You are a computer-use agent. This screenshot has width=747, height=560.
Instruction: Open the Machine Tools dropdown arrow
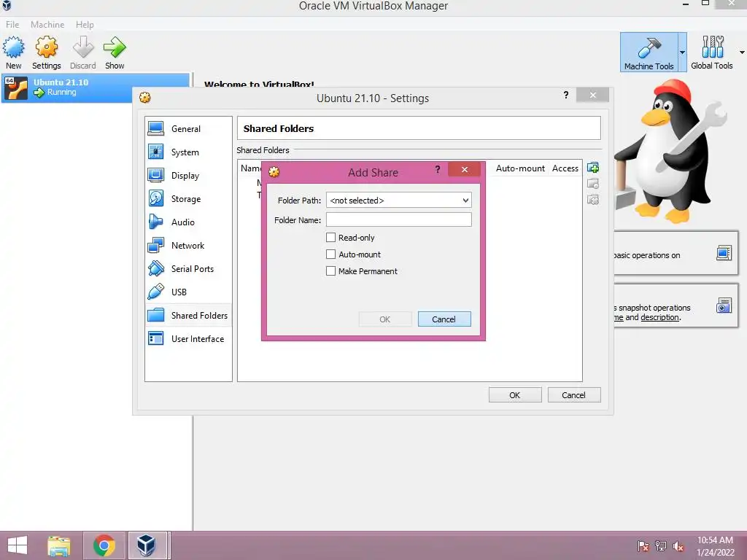click(x=682, y=52)
